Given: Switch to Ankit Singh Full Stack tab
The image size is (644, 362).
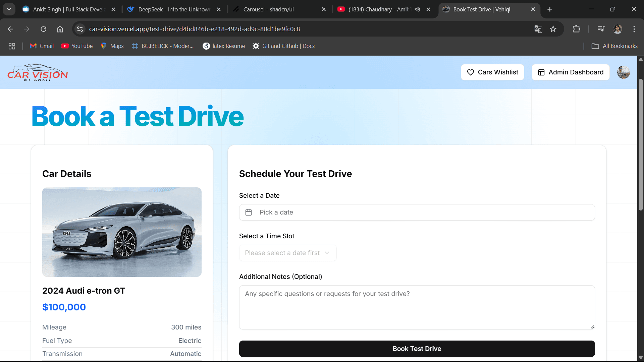Looking at the screenshot, I should pyautogui.click(x=69, y=9).
